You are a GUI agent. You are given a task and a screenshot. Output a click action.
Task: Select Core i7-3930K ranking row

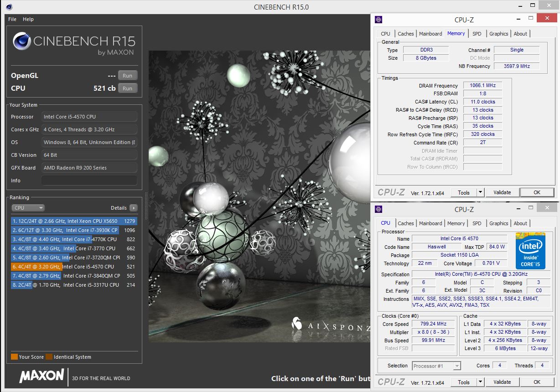coord(74,230)
